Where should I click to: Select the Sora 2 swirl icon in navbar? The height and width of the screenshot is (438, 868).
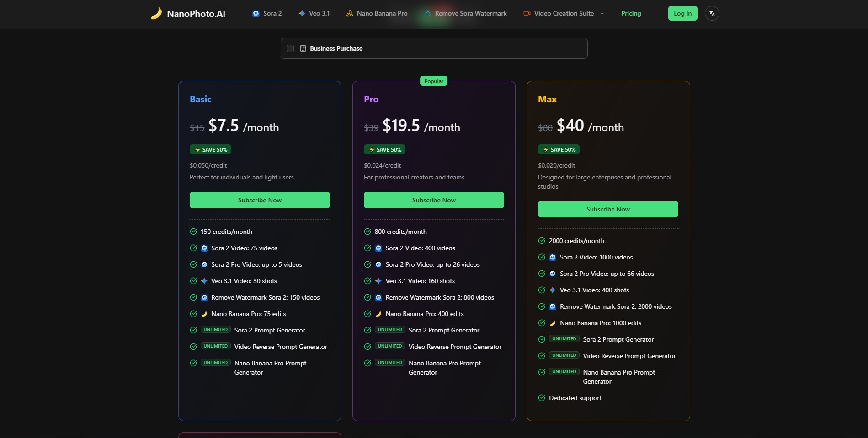point(255,13)
